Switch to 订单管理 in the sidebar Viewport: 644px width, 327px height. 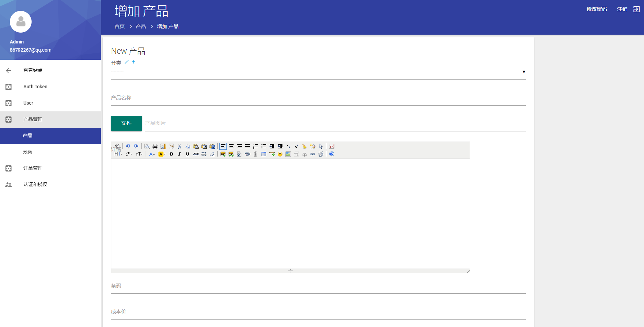[x=33, y=168]
